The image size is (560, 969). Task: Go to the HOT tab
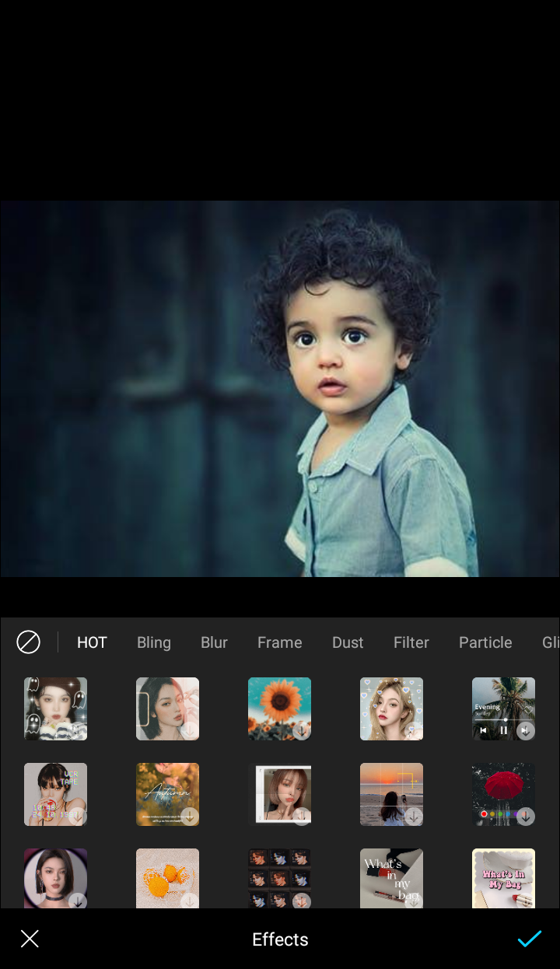coord(92,642)
